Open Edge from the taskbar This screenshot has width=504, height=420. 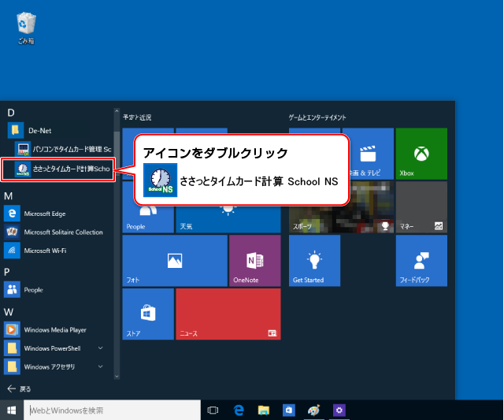239,410
